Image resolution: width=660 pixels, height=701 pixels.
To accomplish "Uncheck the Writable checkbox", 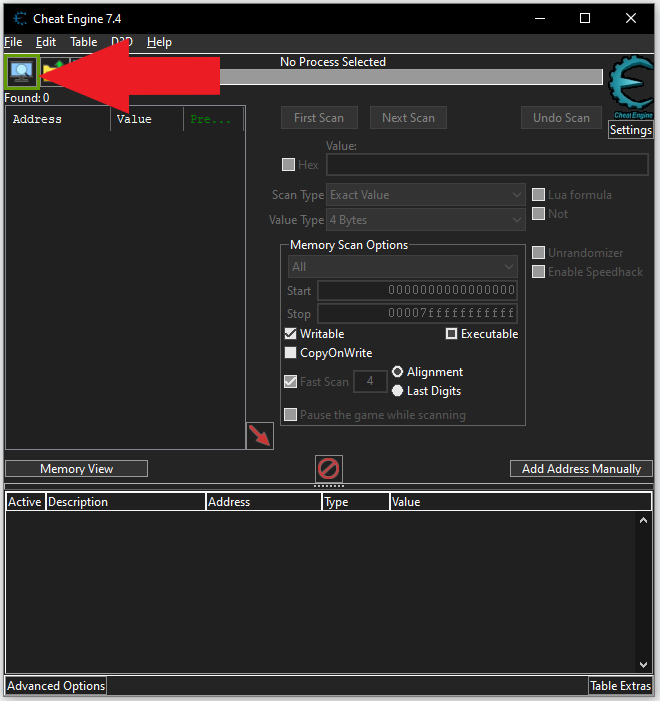I will [x=291, y=334].
